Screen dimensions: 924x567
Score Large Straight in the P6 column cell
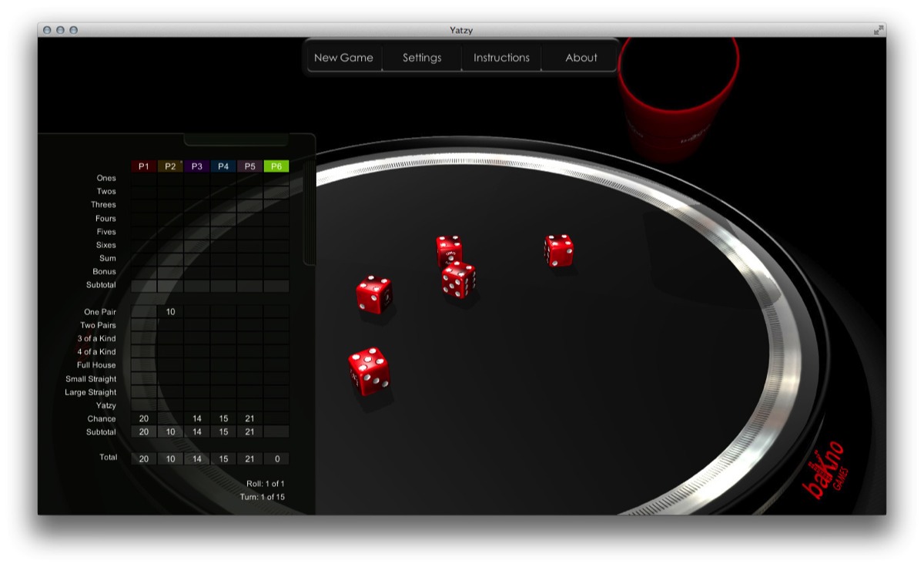tap(276, 392)
